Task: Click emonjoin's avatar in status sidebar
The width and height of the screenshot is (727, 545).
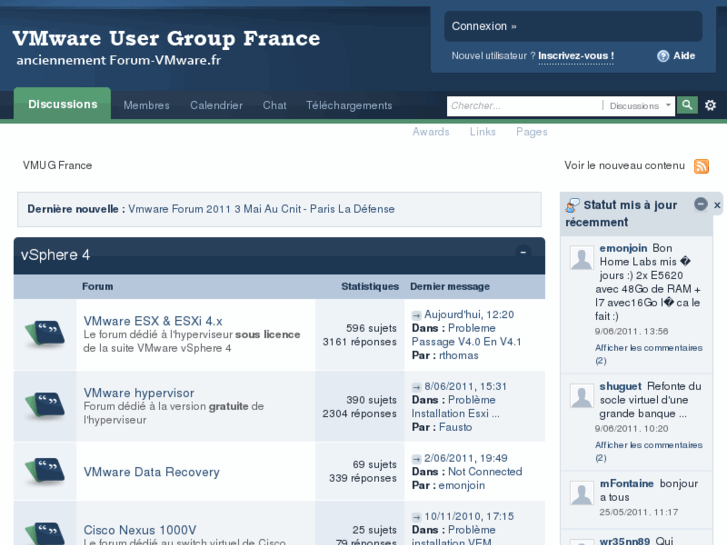Action: (581, 257)
